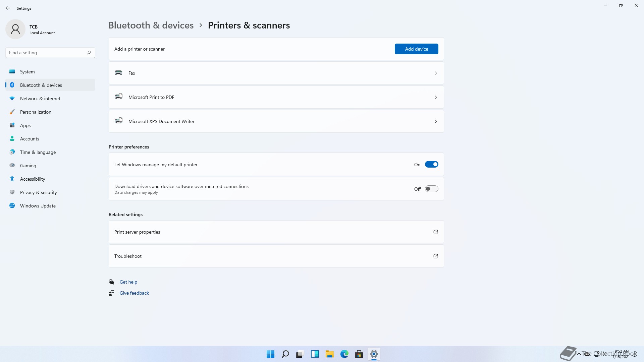Click the Microsoft XPS Document Writer label
This screenshot has width=644, height=362.
(x=161, y=121)
